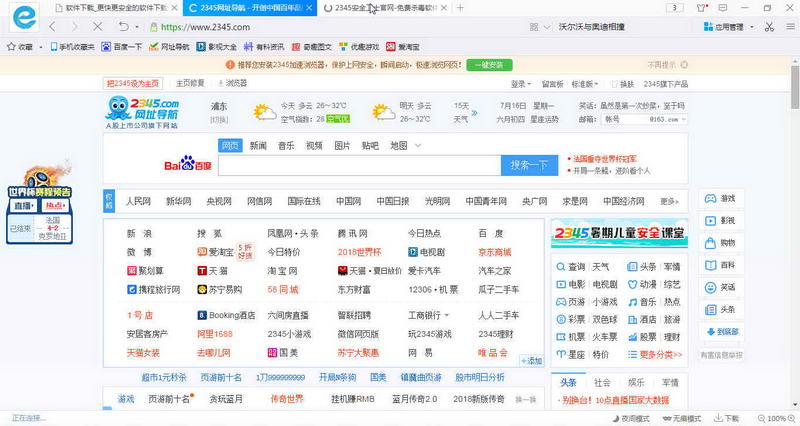Open the 奇趣图文 bookmark
The height and width of the screenshot is (426, 800).
pos(311,46)
